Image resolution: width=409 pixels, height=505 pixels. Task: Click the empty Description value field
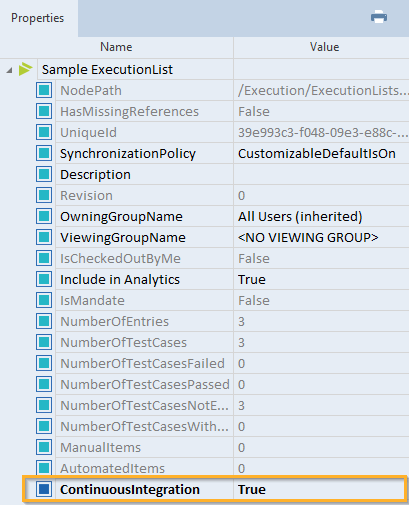coord(321,174)
